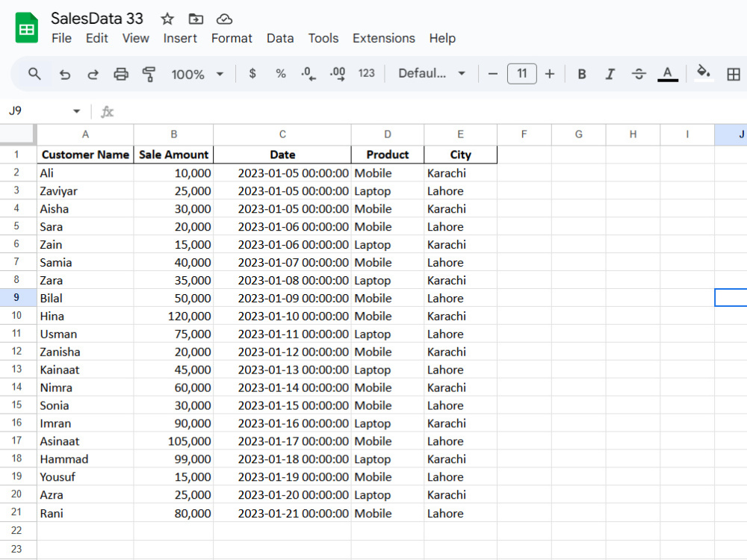The width and height of the screenshot is (747, 560).
Task: Select the cell containing Kainaat
Action: point(85,370)
